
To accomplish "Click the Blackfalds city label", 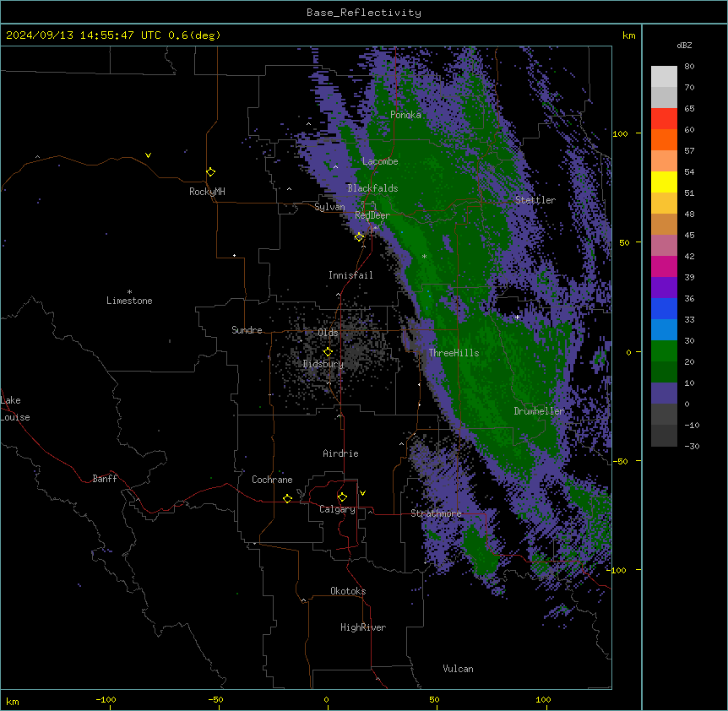I will coord(372,188).
